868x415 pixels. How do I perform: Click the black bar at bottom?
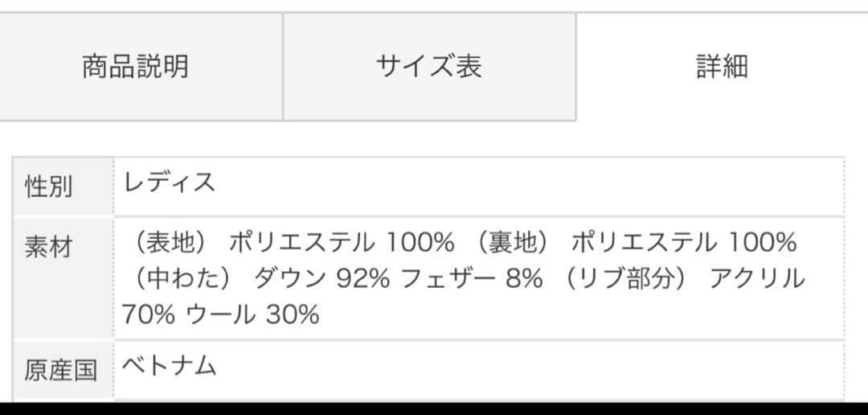click(x=434, y=409)
